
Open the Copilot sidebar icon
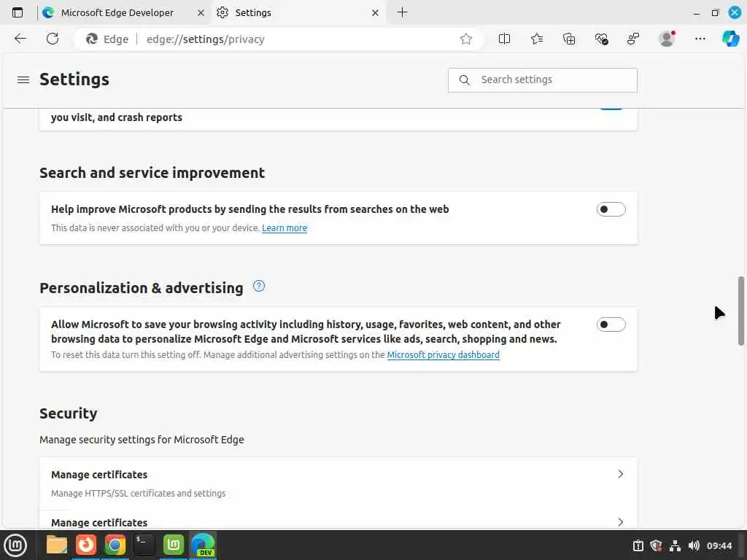coord(730,39)
